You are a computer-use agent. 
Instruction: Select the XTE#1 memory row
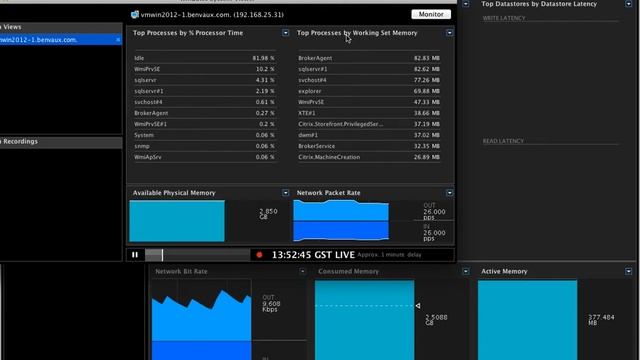pos(369,113)
